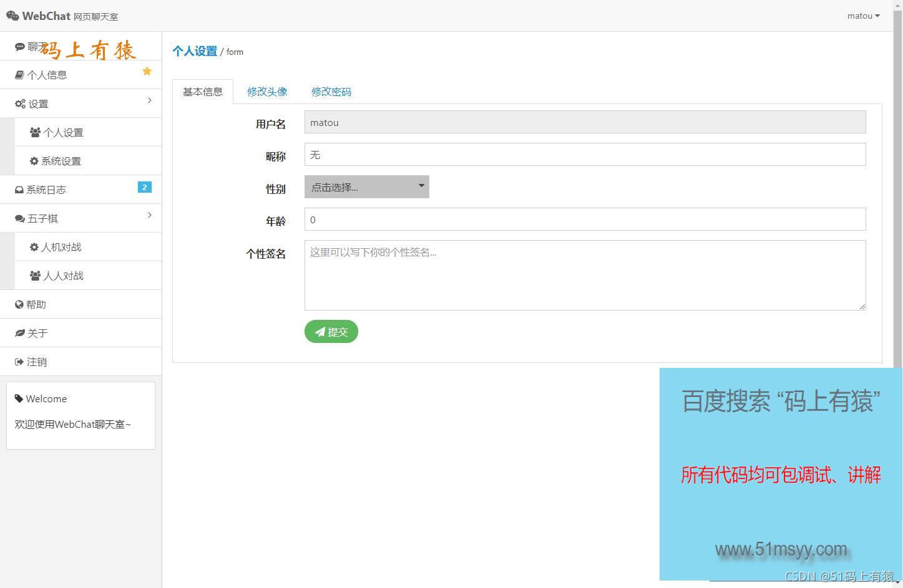Open the 性别 点击选择 dropdown
Viewport: 903px width, 588px height.
pyautogui.click(x=367, y=187)
